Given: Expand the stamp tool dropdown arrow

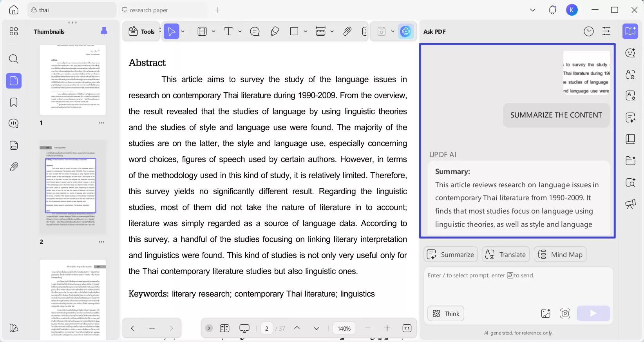Looking at the screenshot, I should pyautogui.click(x=332, y=31).
